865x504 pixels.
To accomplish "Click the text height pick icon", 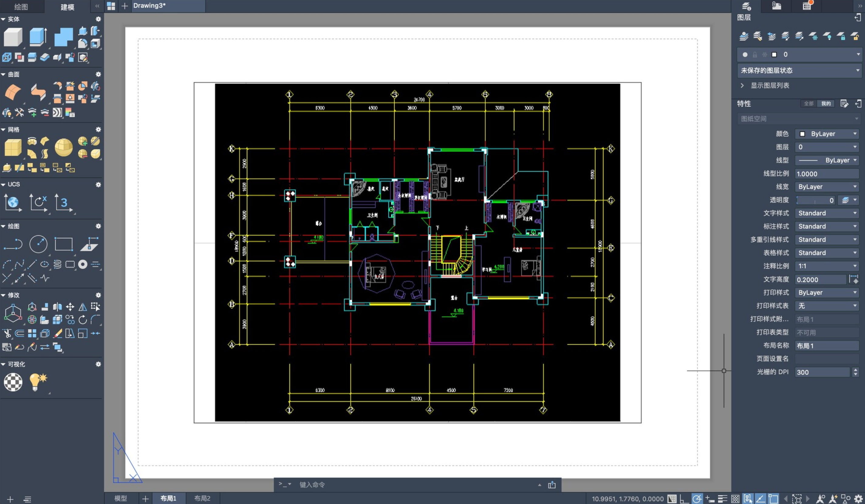I will tap(853, 279).
